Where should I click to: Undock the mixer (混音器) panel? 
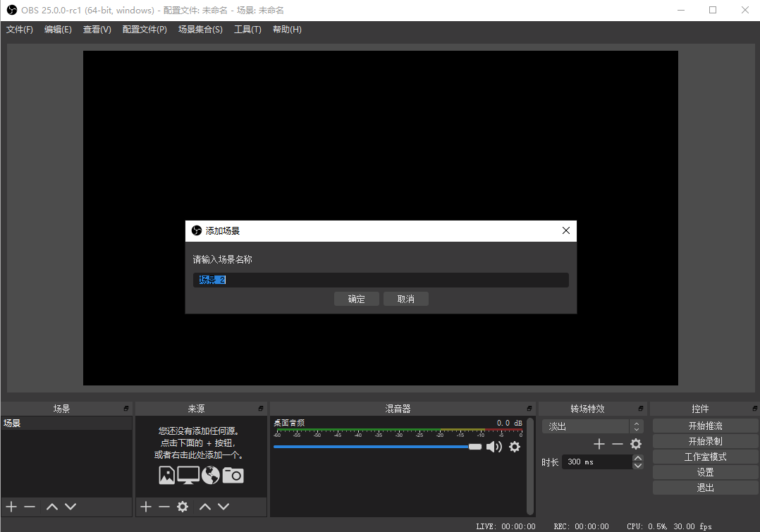[x=529, y=409]
